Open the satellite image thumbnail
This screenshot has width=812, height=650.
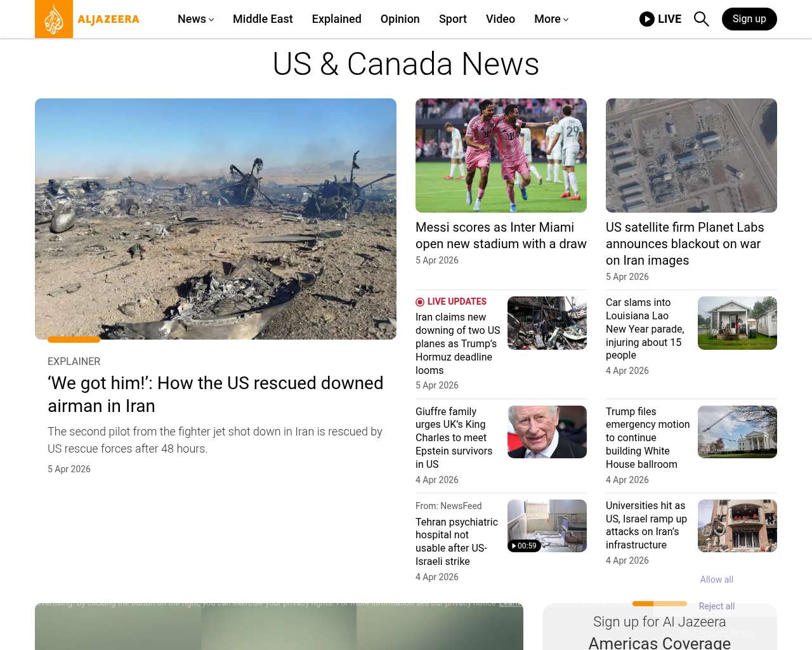[x=691, y=156]
